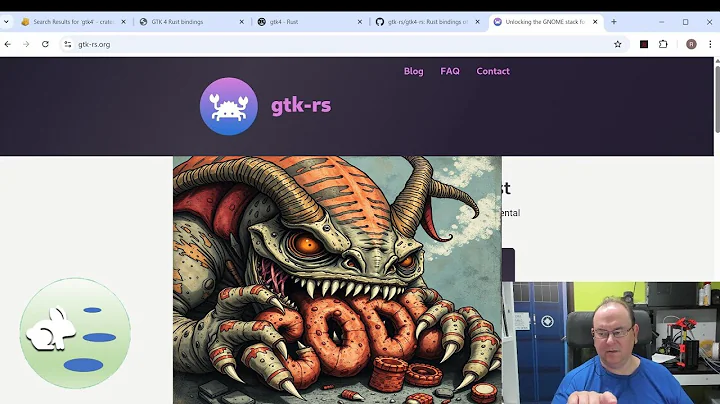Viewport: 720px width, 404px height.
Task: Expand the tab search dropdown arrow
Action: pyautogui.click(x=6, y=22)
